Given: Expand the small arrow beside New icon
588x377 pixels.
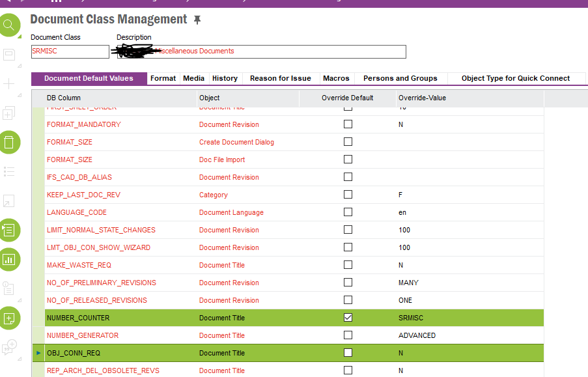Looking at the screenshot, I should (20, 95).
